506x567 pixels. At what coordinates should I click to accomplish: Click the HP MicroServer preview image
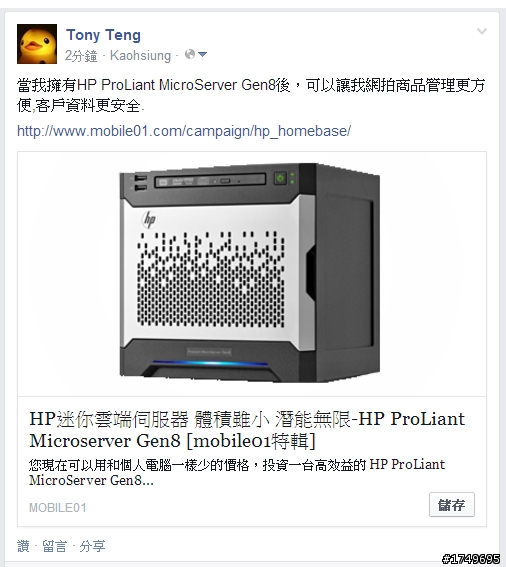click(x=252, y=274)
